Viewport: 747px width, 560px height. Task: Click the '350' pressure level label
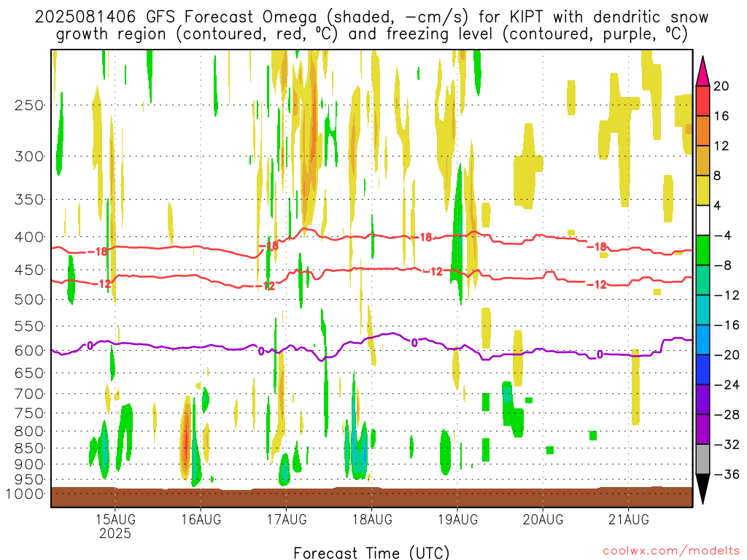[28, 200]
